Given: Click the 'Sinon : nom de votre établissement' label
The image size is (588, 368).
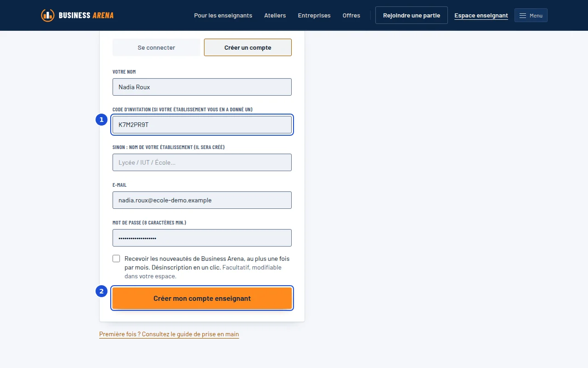Looking at the screenshot, I should [169, 147].
